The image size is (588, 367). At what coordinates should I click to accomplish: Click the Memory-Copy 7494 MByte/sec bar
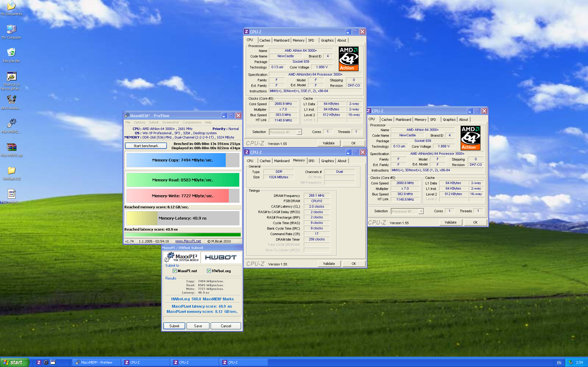coord(183,160)
